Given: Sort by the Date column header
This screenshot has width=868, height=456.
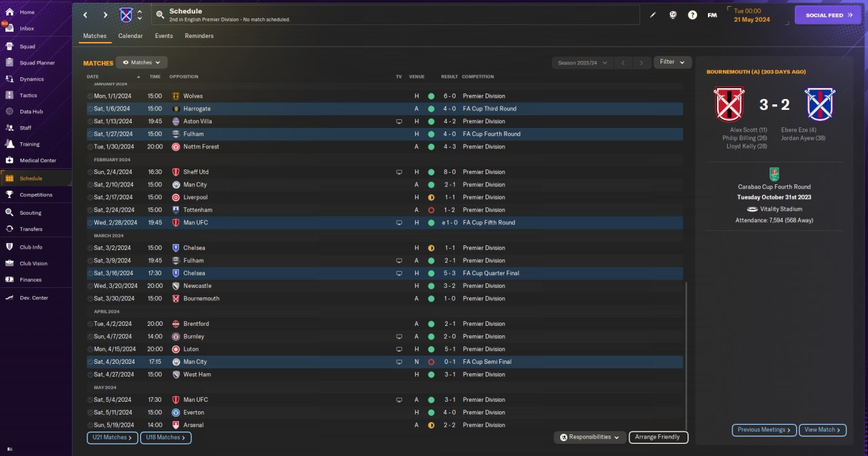Looking at the screenshot, I should [x=93, y=77].
